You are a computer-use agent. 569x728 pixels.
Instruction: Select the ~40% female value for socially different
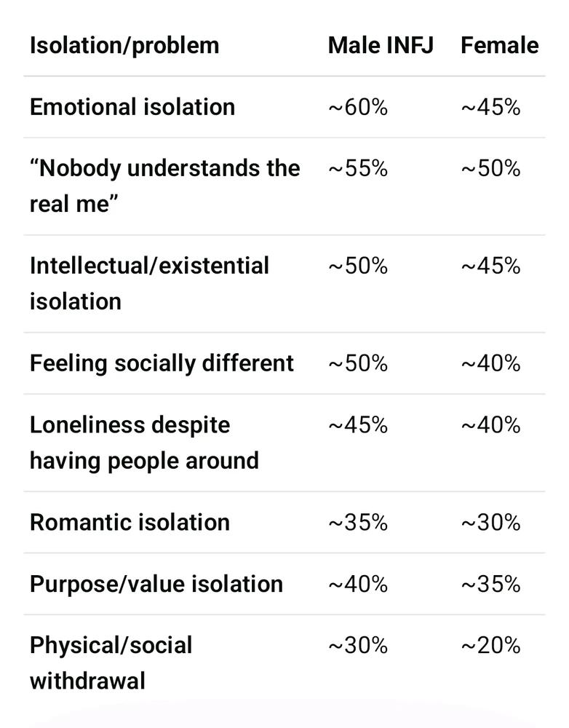point(490,363)
